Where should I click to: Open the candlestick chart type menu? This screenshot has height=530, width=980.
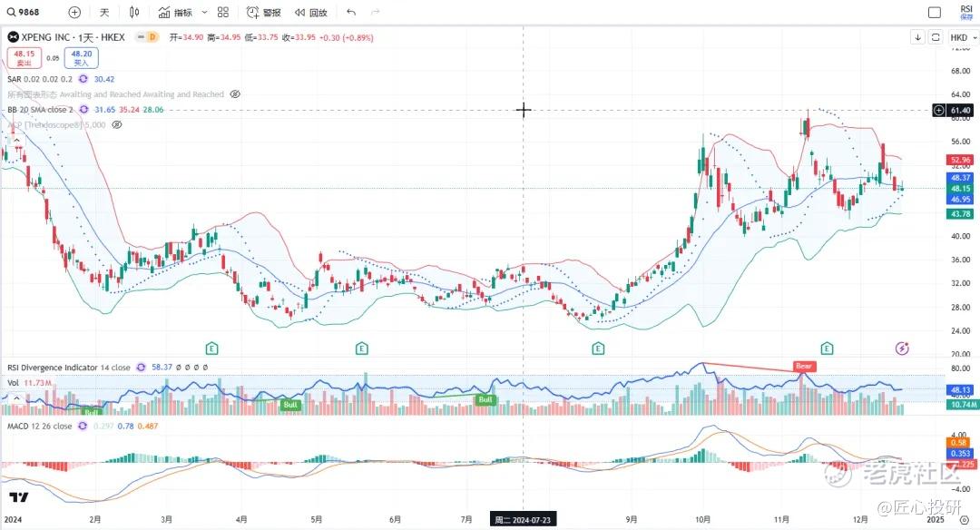(134, 12)
